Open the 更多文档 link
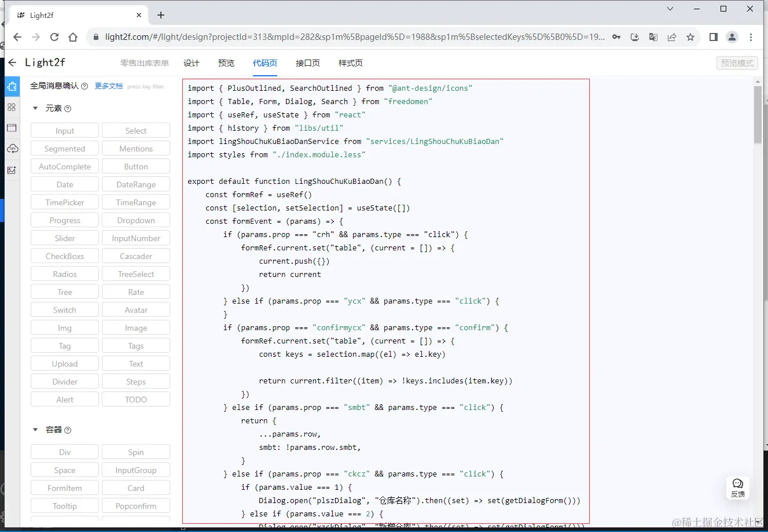 click(109, 86)
